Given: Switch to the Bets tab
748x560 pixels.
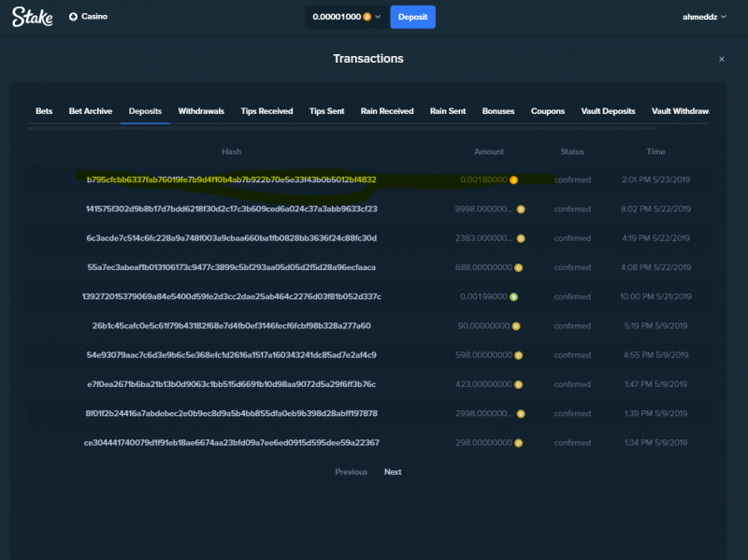Looking at the screenshot, I should point(44,111).
